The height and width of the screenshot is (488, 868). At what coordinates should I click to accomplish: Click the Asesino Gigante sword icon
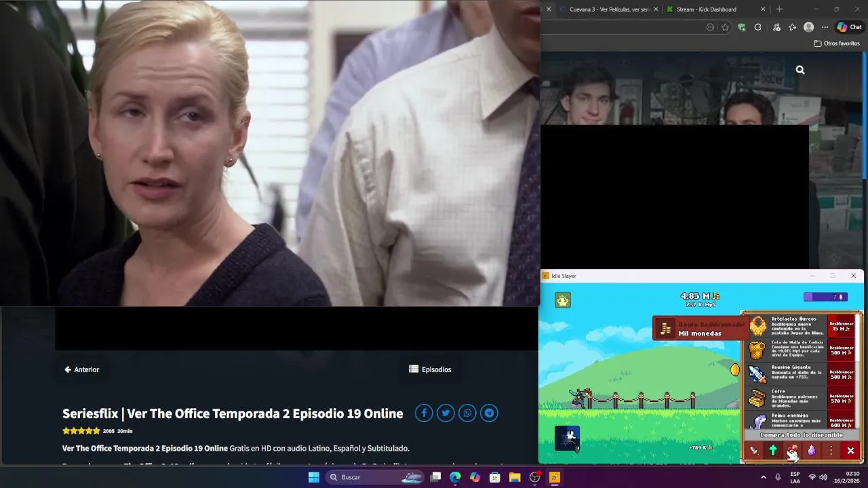[757, 374]
